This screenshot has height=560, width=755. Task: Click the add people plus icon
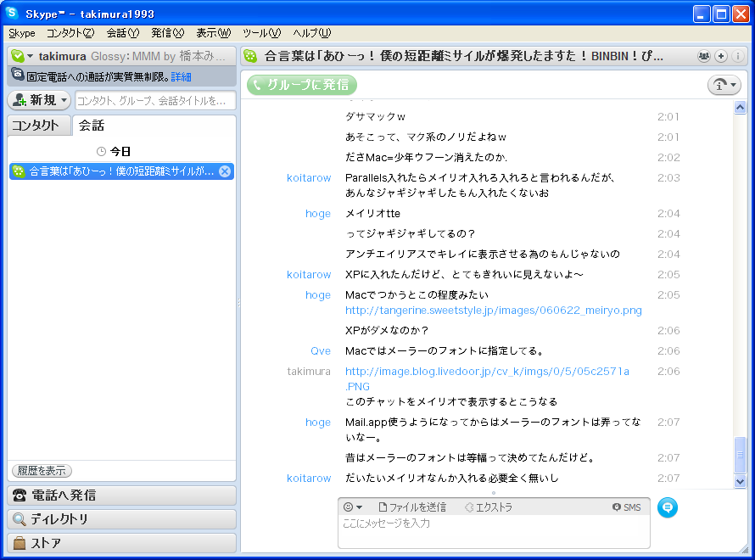pyautogui.click(x=721, y=56)
